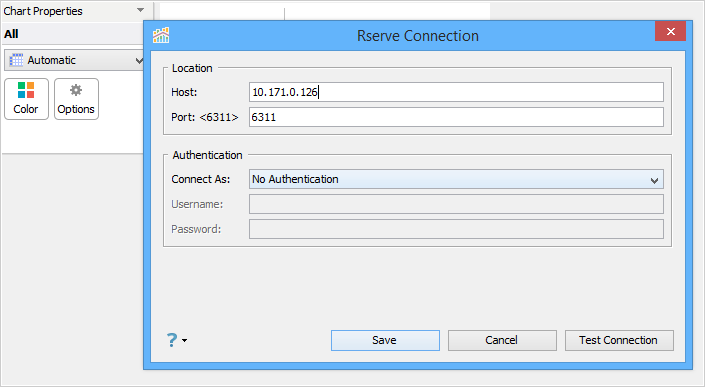Click into the Port number field
The width and height of the screenshot is (705, 387).
pos(456,117)
